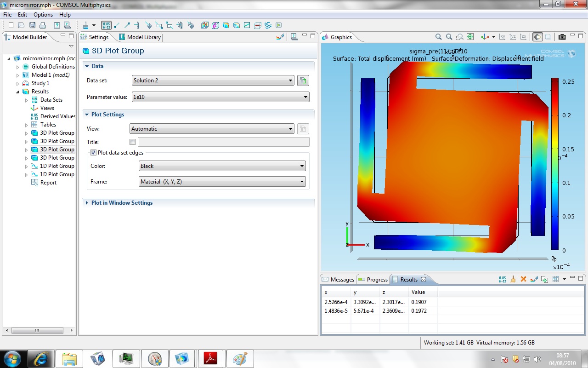Click the go-to-source icon beside Data set
588x368 pixels.
coord(303,80)
